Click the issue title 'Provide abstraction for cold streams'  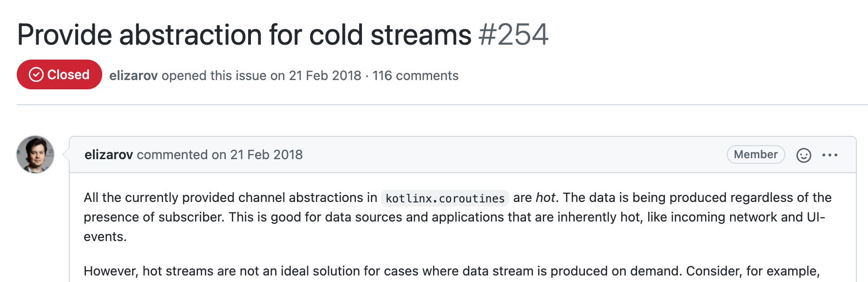coord(244,35)
